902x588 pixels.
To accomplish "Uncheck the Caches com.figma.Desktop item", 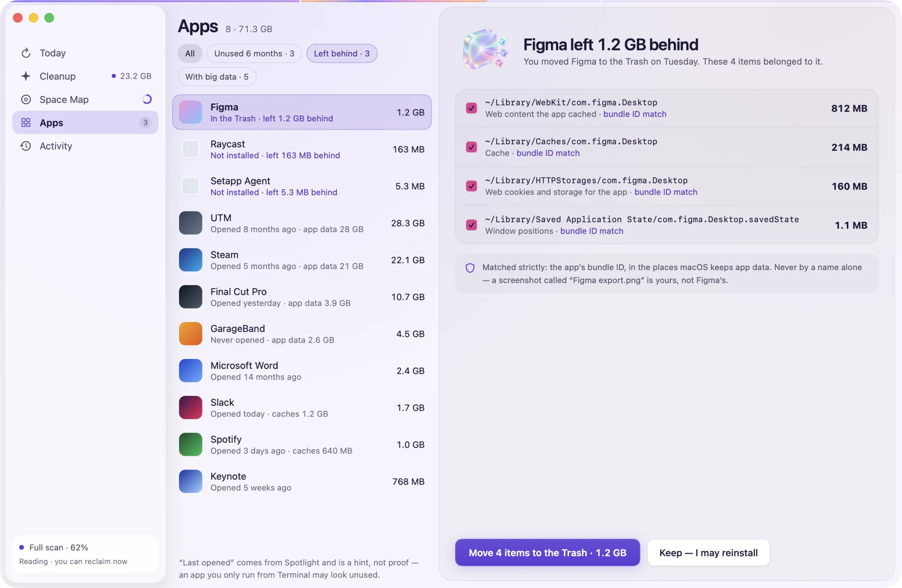I will [471, 147].
